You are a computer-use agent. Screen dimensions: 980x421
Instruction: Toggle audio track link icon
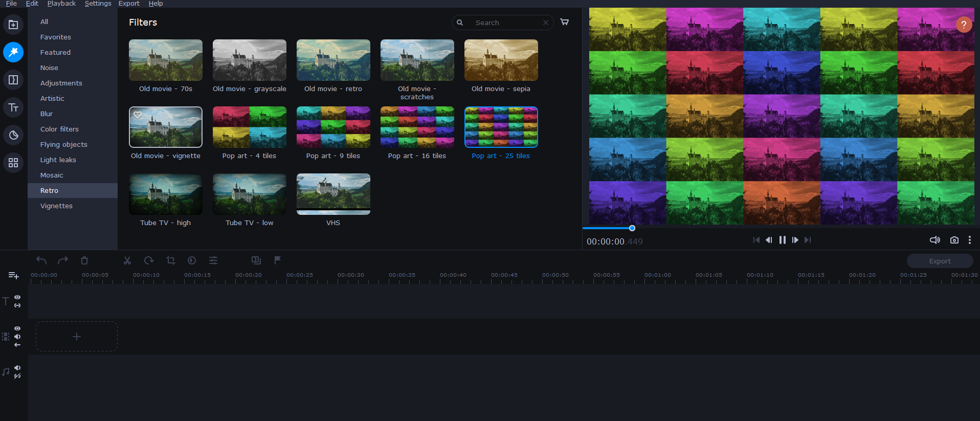(17, 376)
